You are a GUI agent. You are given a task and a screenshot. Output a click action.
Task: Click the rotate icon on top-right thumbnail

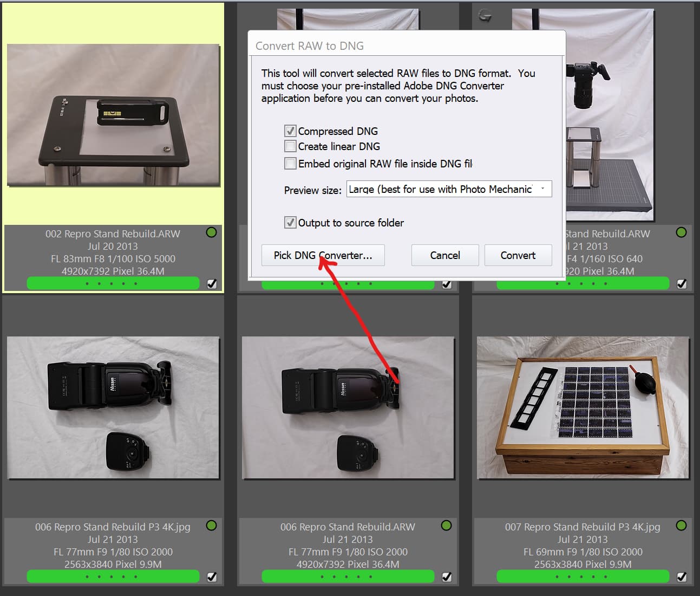pyautogui.click(x=485, y=16)
